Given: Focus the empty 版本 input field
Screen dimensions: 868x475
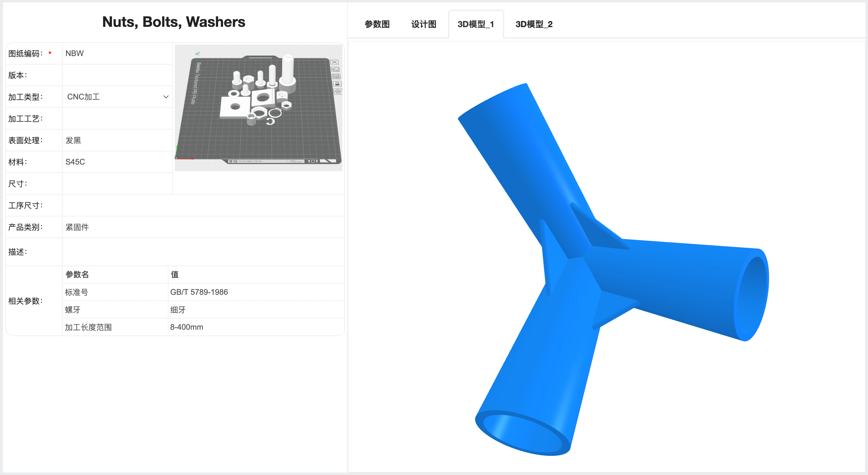Looking at the screenshot, I should pos(117,75).
